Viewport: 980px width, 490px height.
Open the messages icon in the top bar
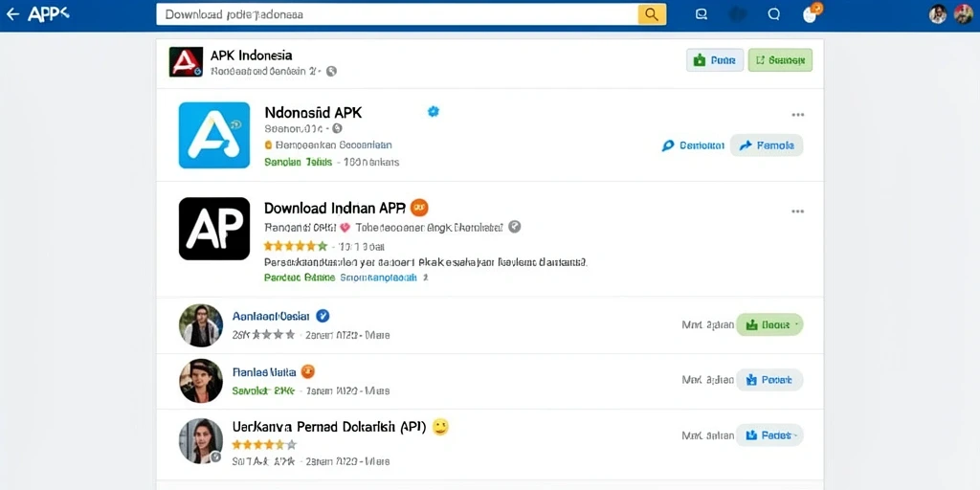(702, 14)
